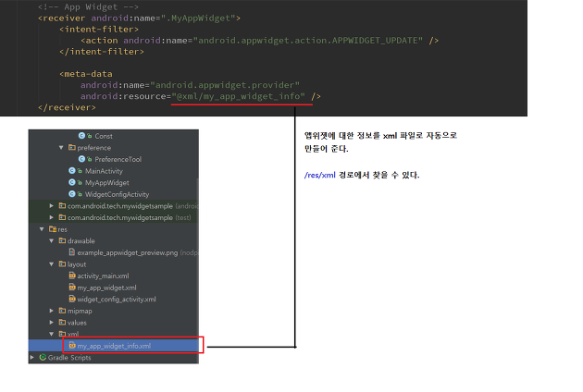Click the MainActivity class icon
Image resolution: width=583 pixels, height=392 pixels.
[x=72, y=170]
